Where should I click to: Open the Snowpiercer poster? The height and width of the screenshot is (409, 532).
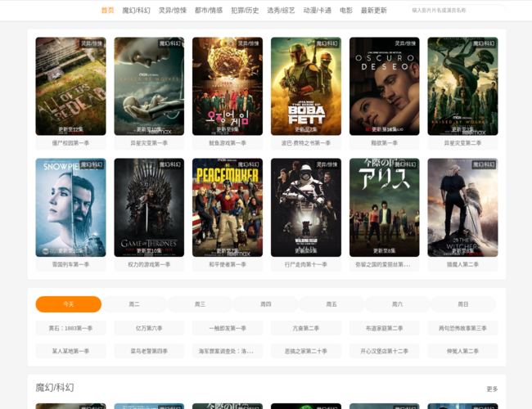click(x=70, y=207)
